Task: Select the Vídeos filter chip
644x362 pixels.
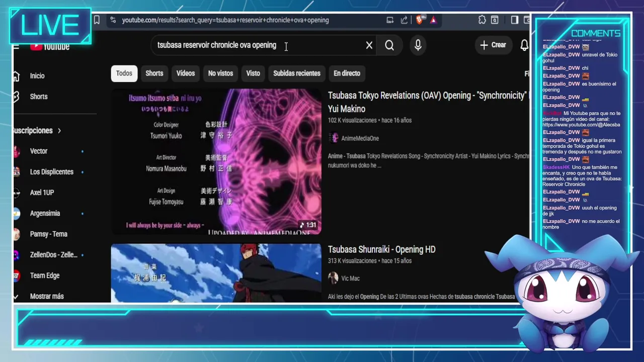Action: pos(186,73)
